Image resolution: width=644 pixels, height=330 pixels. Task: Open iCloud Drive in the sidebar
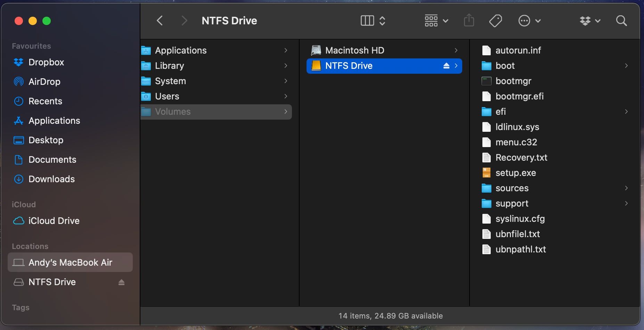54,220
